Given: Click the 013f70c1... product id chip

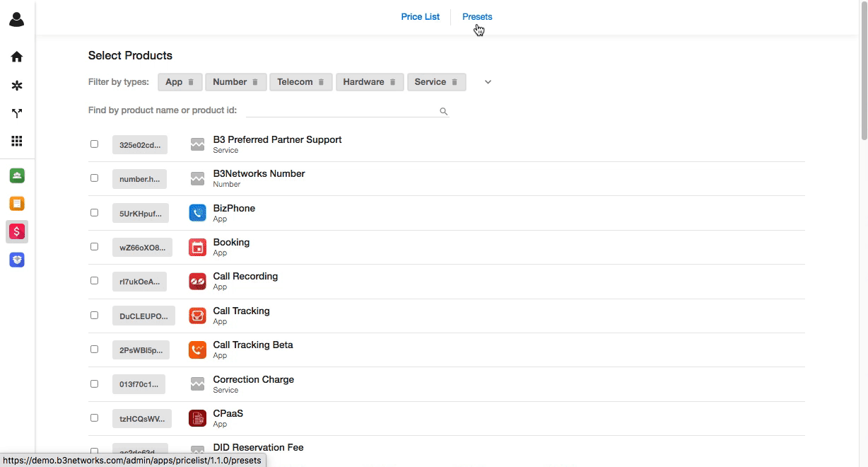Looking at the screenshot, I should coord(139,384).
